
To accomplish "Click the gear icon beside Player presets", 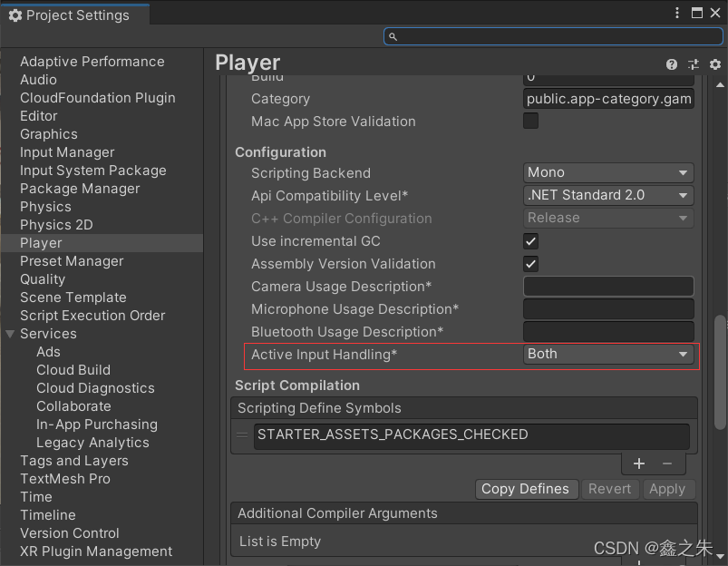I will [x=714, y=64].
